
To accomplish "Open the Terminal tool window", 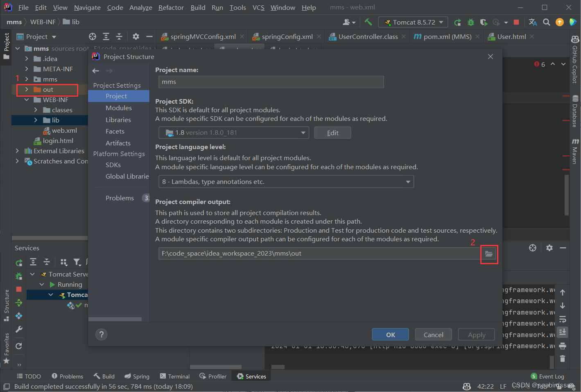I will pyautogui.click(x=175, y=376).
